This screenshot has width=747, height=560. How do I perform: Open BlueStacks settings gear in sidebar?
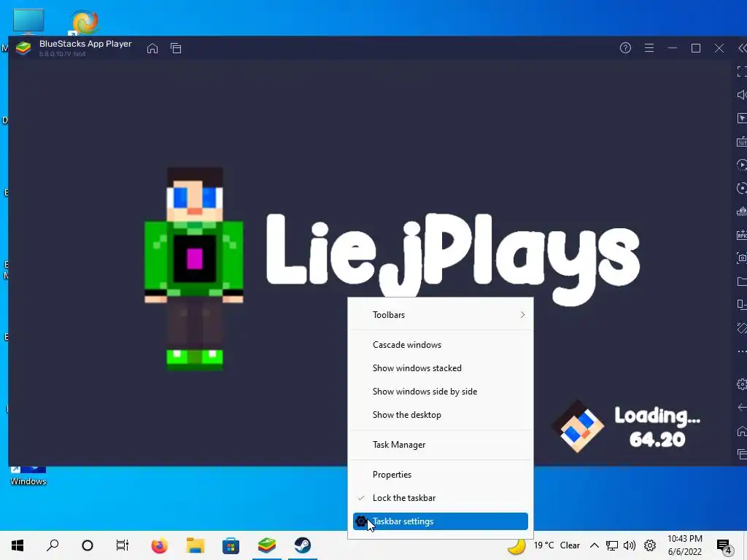tap(742, 384)
